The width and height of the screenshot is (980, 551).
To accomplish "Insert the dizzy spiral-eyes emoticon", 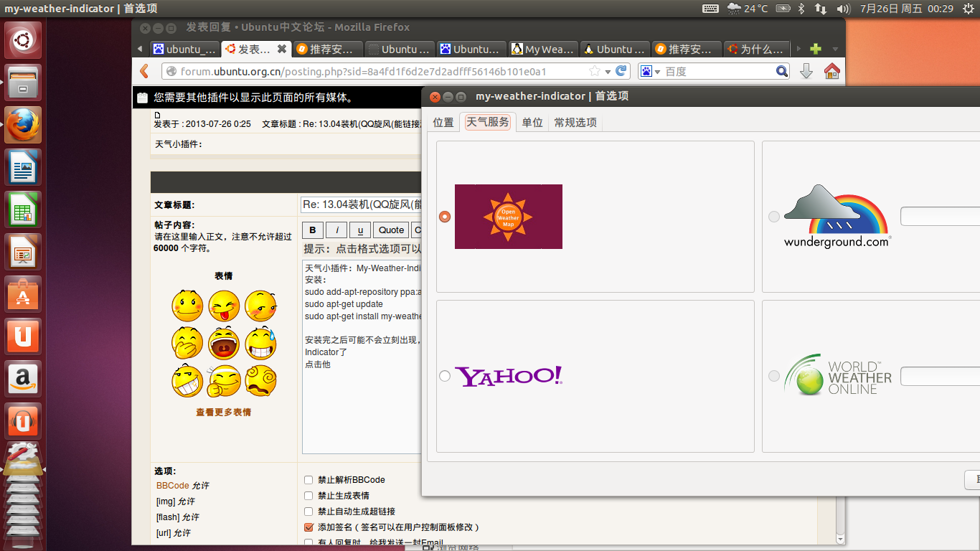I will [x=260, y=381].
